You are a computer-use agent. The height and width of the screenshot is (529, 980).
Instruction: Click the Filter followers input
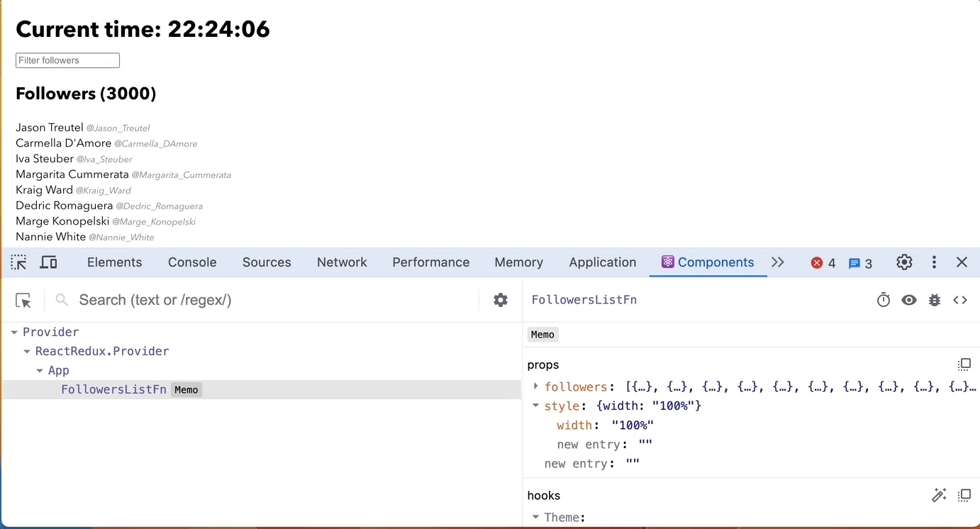click(67, 60)
